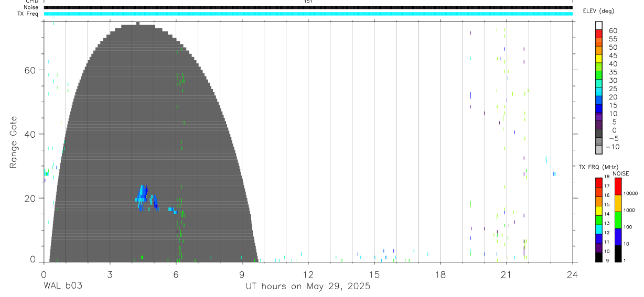The height and width of the screenshot is (297, 644).
Task: Click the '-10' label on ELEV scale
Action: tap(613, 147)
